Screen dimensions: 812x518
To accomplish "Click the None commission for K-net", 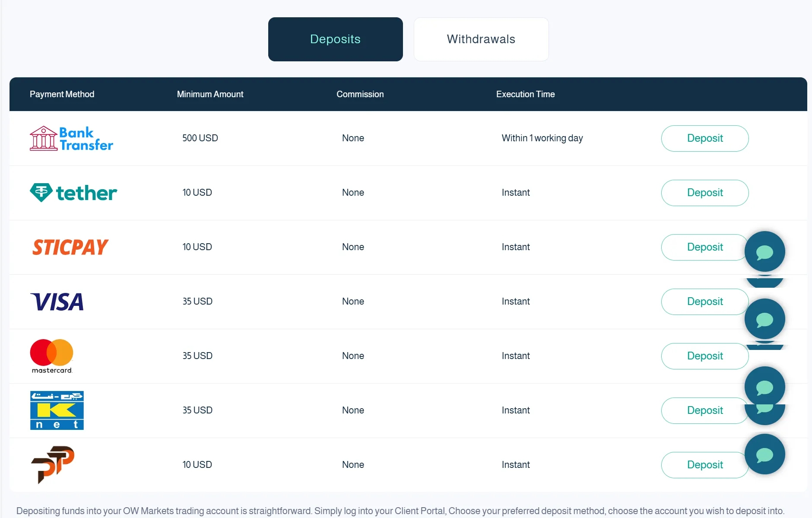I will [353, 410].
